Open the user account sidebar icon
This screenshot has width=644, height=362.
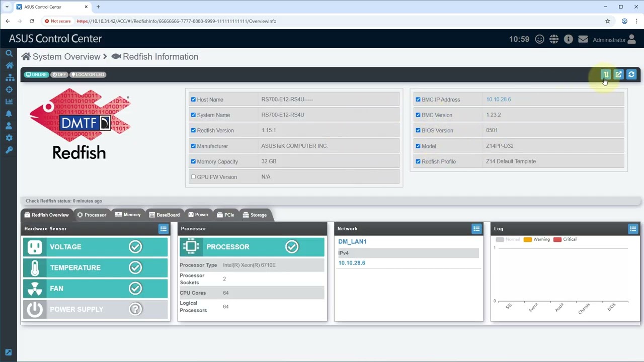click(9, 126)
